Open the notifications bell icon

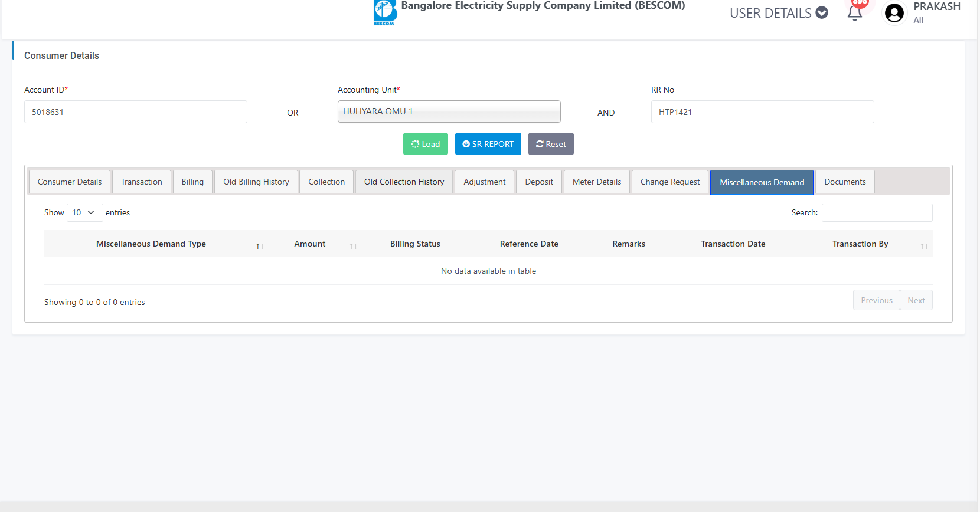pos(855,13)
